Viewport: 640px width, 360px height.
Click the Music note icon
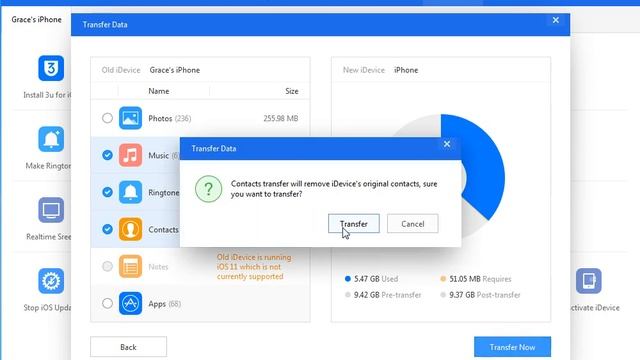(130, 155)
